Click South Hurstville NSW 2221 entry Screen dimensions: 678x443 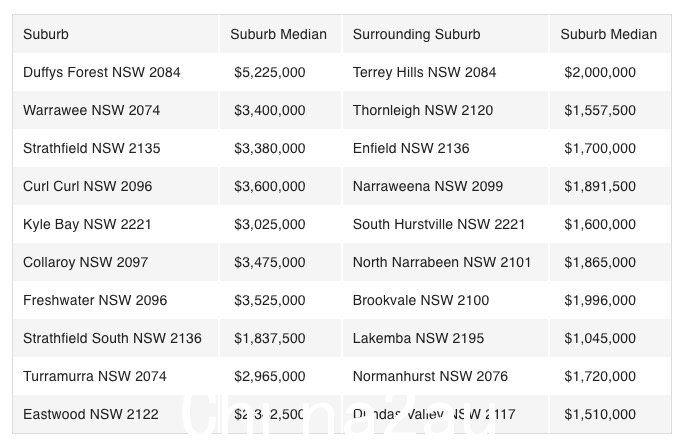tap(439, 224)
